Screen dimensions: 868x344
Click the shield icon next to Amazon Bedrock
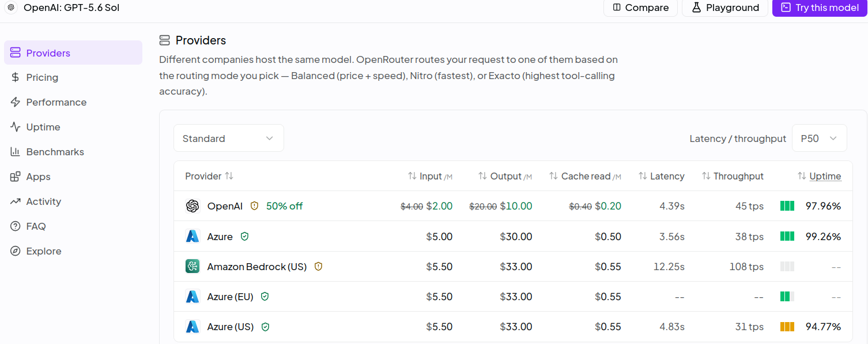318,266
